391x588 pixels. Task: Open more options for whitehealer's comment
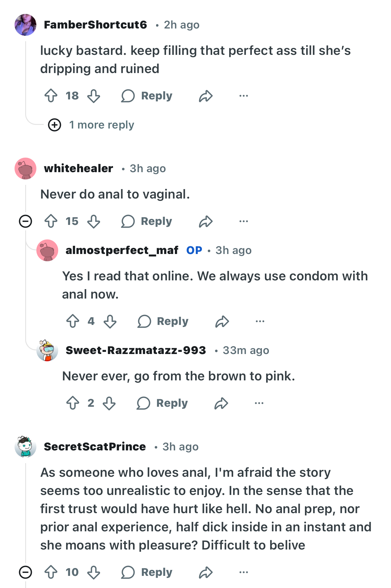243,221
